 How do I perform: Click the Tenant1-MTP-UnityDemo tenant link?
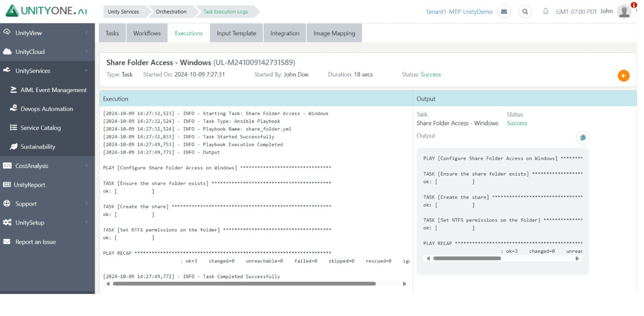(459, 12)
